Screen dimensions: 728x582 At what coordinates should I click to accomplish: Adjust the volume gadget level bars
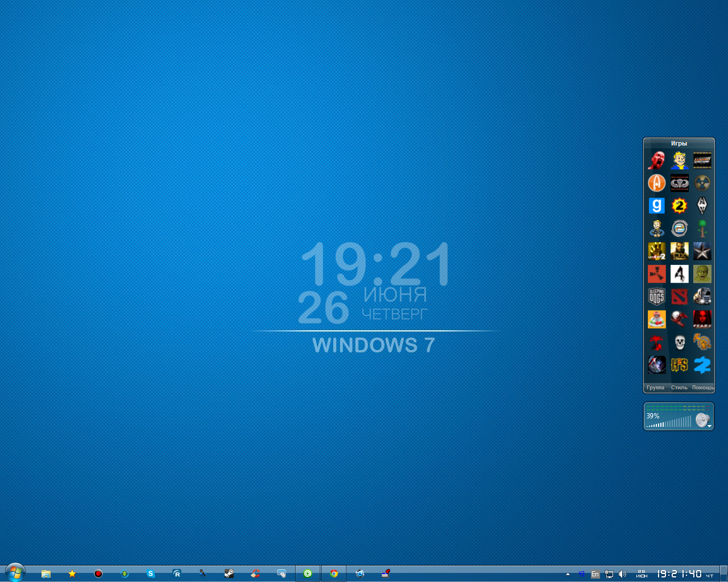[669, 422]
